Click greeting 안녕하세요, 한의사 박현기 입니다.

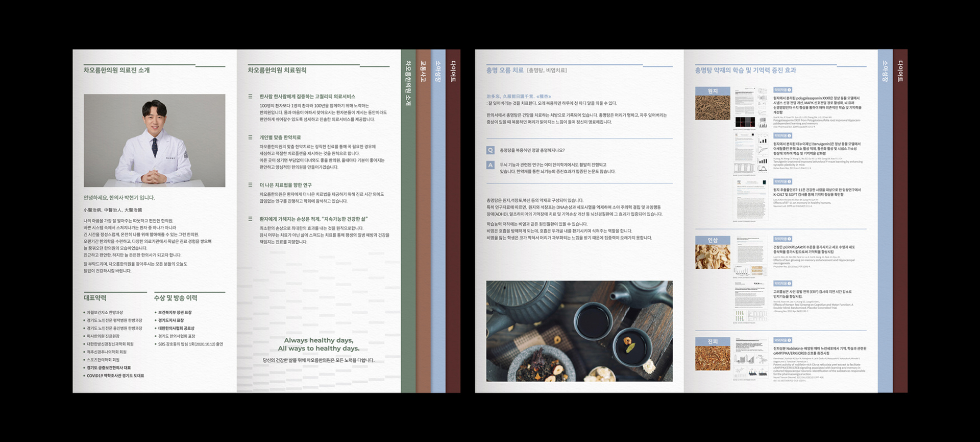click(x=119, y=198)
